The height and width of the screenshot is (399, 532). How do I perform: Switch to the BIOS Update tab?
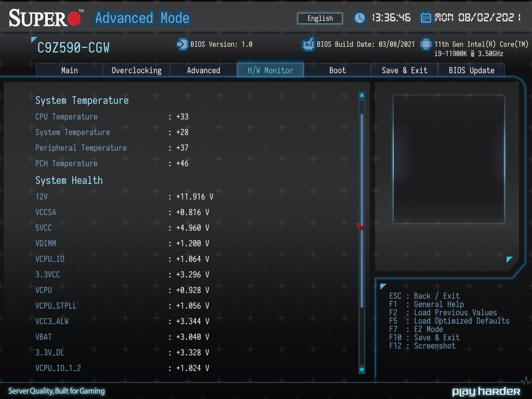[x=471, y=70]
